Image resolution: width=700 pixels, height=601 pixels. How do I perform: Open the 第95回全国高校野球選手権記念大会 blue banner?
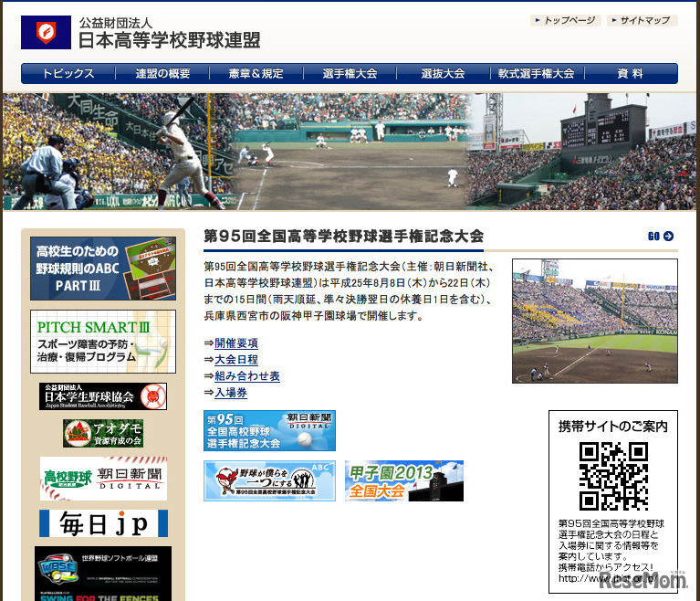[269, 431]
